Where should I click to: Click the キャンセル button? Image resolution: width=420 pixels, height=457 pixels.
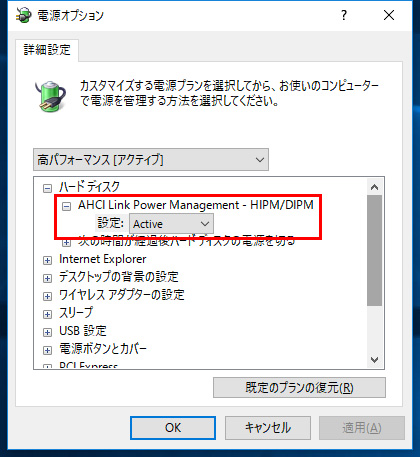(x=268, y=428)
